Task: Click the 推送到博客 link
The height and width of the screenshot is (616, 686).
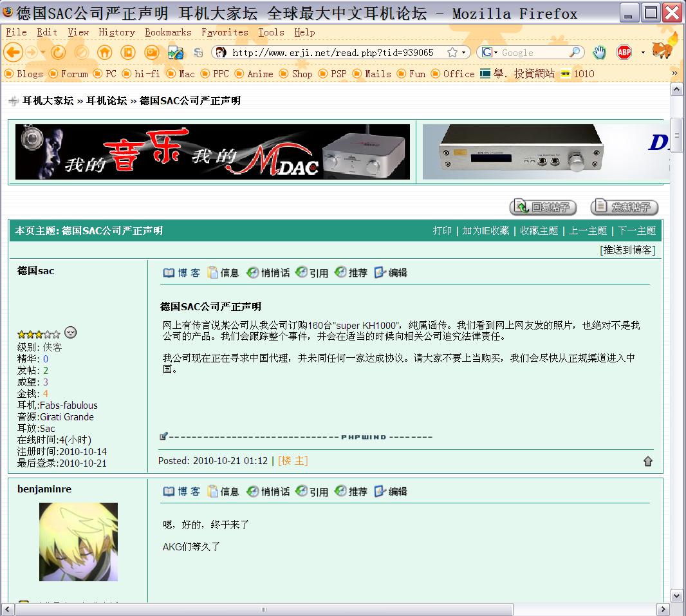Action: point(628,250)
